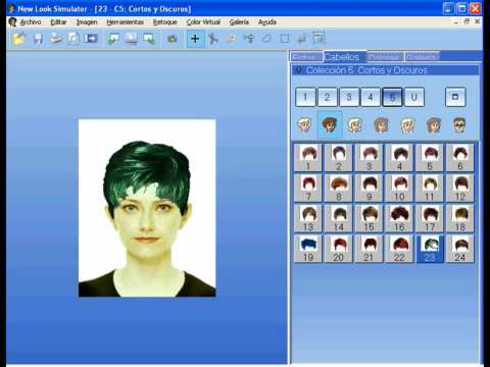Click the open folder toolbar icon
This screenshot has width=490, height=367.
(19, 39)
